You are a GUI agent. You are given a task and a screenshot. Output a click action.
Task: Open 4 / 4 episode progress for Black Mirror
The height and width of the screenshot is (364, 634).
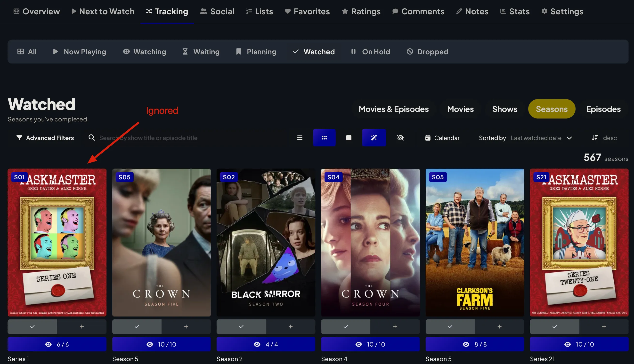[x=266, y=344]
